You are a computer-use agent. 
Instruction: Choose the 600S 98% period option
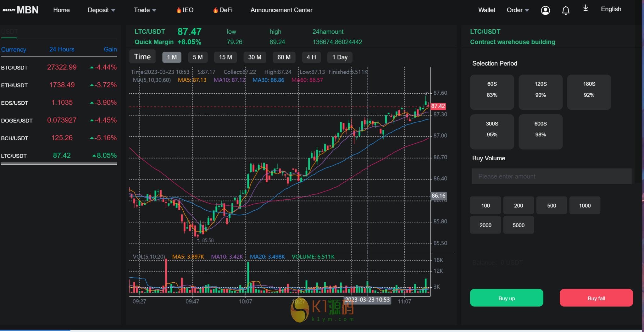pyautogui.click(x=540, y=132)
